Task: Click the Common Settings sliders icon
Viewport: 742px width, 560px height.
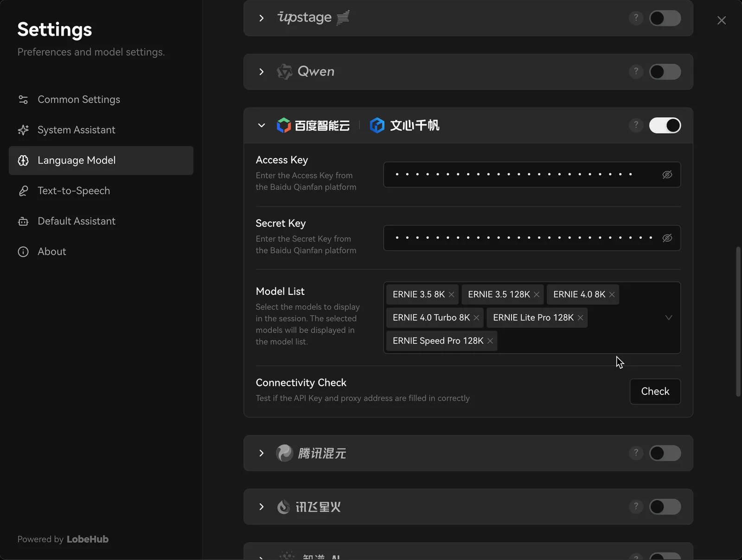Action: click(x=23, y=99)
